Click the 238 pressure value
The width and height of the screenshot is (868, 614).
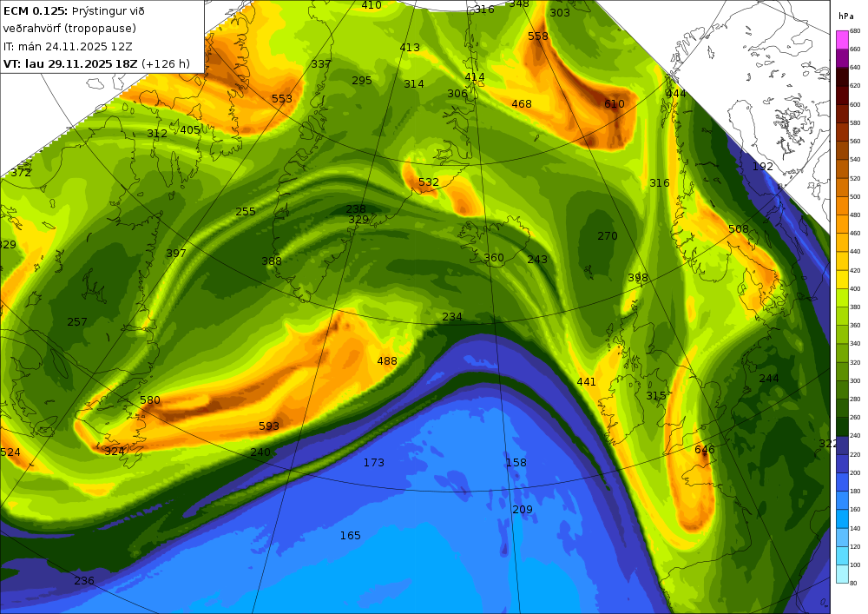[356, 208]
